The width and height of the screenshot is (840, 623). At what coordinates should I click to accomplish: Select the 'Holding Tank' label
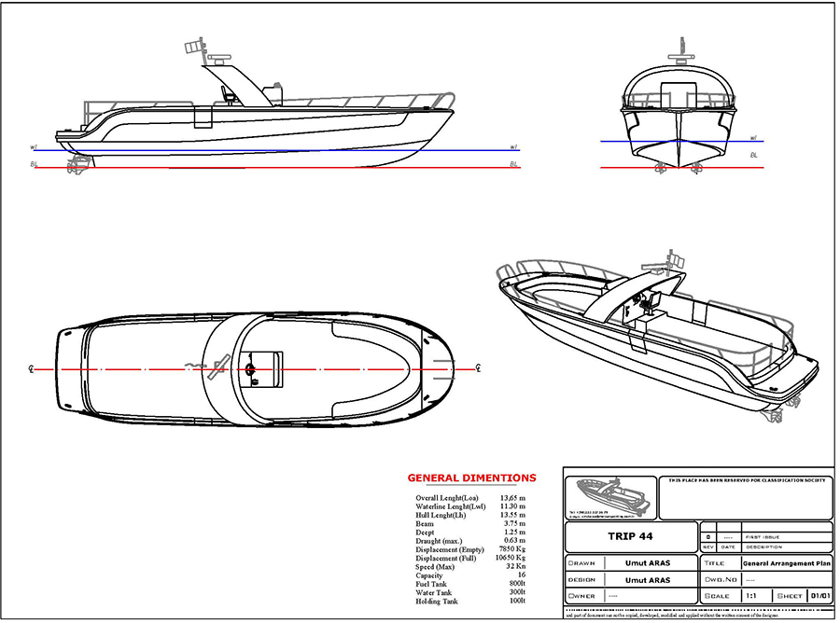tap(437, 601)
